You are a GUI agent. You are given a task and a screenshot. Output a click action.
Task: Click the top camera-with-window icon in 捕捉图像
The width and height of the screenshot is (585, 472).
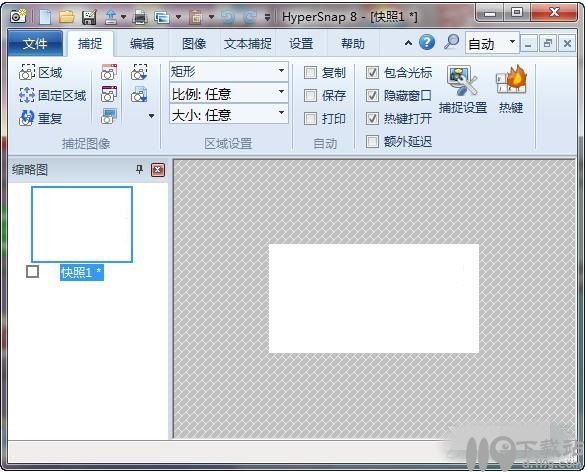(109, 72)
